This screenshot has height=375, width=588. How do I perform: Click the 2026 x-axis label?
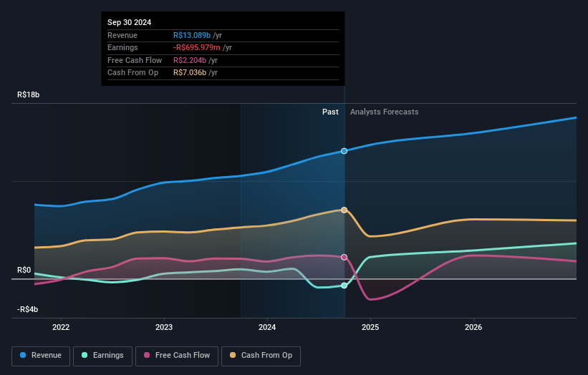pyautogui.click(x=473, y=327)
